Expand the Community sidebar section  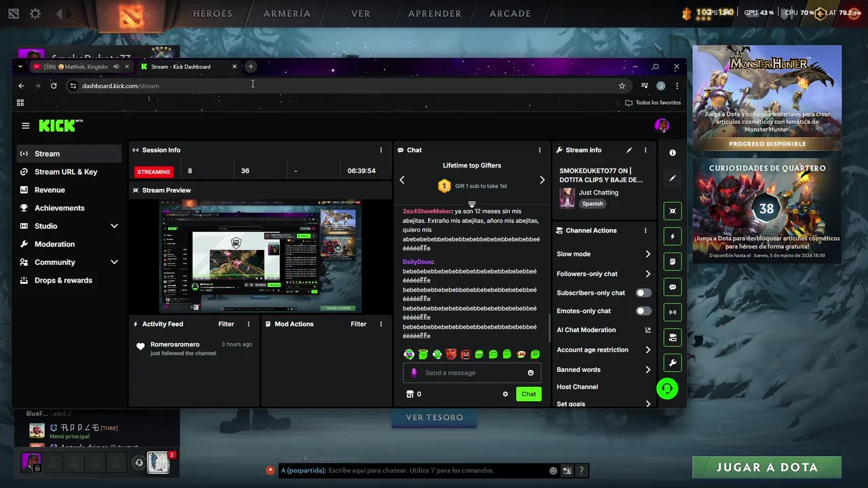(x=114, y=262)
